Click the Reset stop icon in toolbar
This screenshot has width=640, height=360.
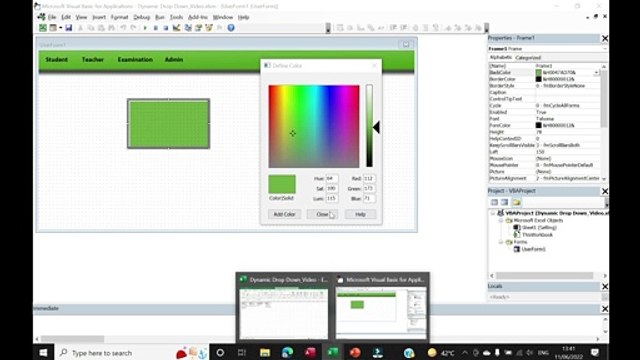point(166,28)
